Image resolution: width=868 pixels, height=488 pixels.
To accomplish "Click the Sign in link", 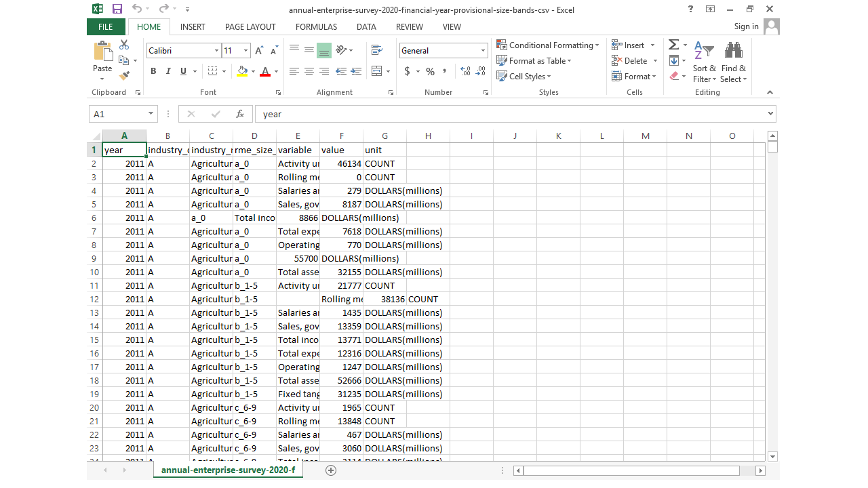I will (746, 26).
